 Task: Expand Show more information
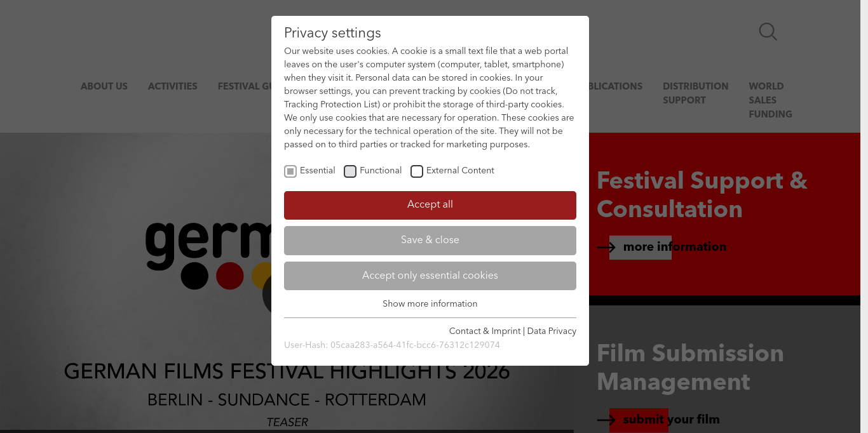click(x=430, y=304)
